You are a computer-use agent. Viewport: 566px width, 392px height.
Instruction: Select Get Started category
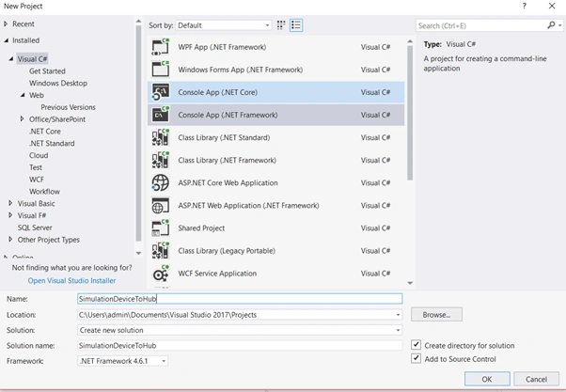(x=47, y=71)
